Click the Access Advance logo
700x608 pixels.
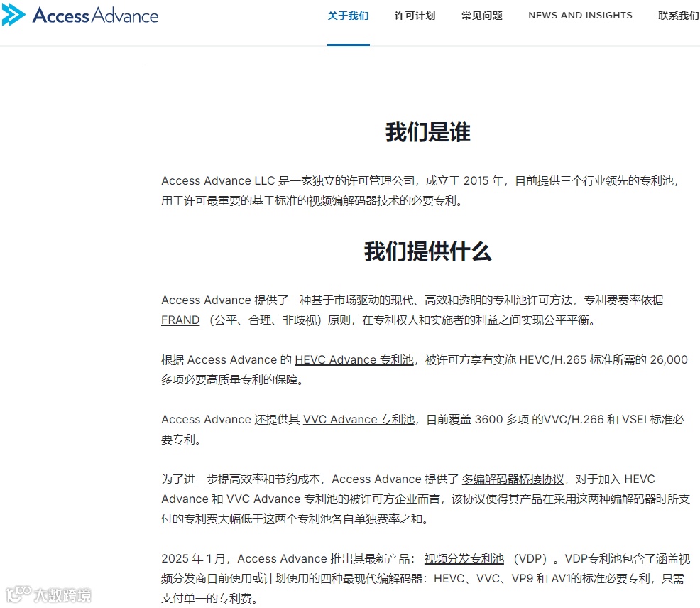(80, 15)
